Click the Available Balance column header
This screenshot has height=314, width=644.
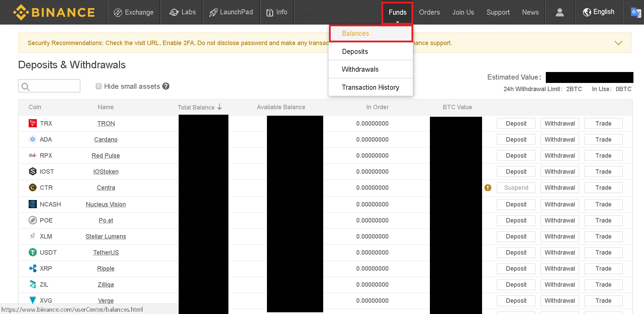[281, 107]
